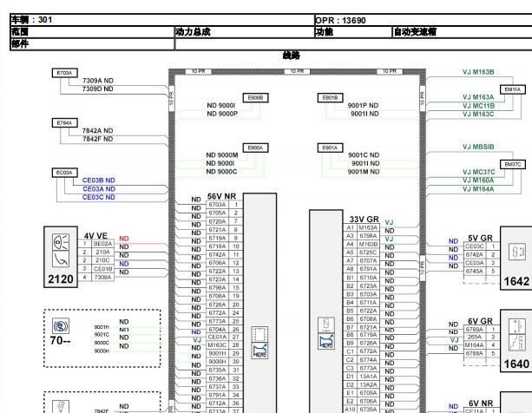Click cell '6789A' in 1640 connector
Screen dimensions: 532x413
(475, 329)
